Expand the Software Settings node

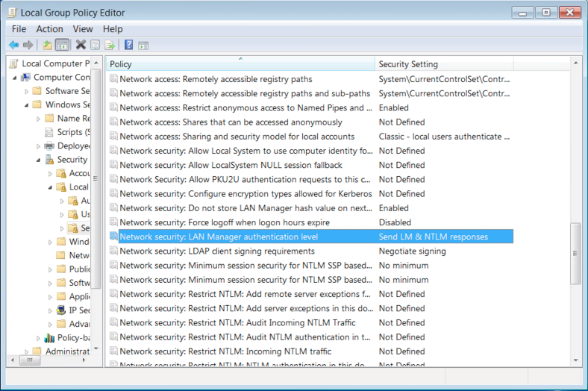(x=26, y=91)
